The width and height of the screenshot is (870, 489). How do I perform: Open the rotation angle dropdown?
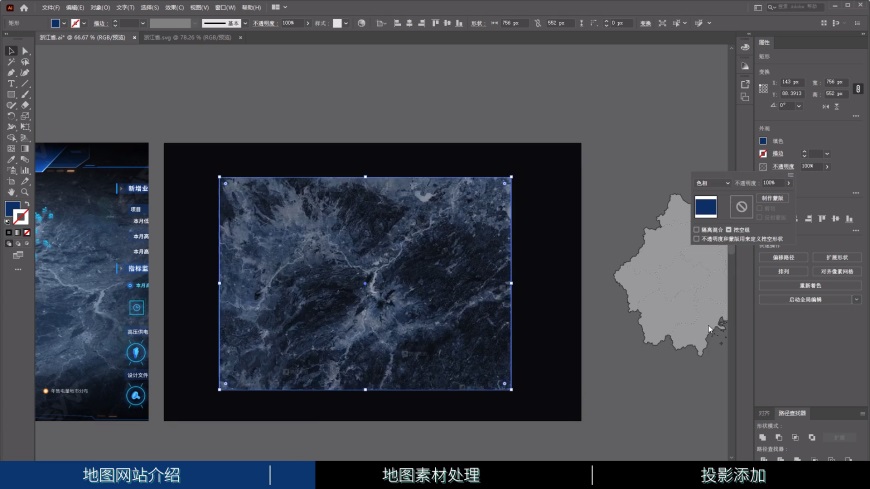click(x=798, y=106)
